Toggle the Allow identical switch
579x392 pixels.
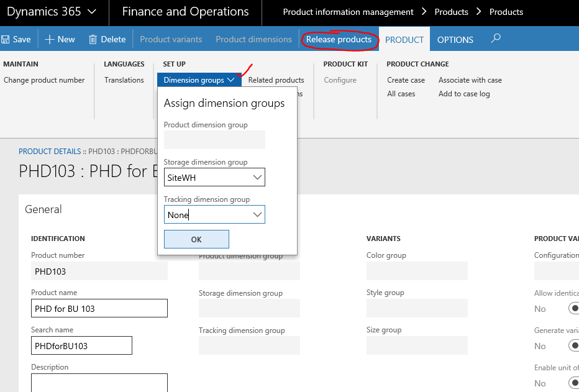pyautogui.click(x=574, y=309)
